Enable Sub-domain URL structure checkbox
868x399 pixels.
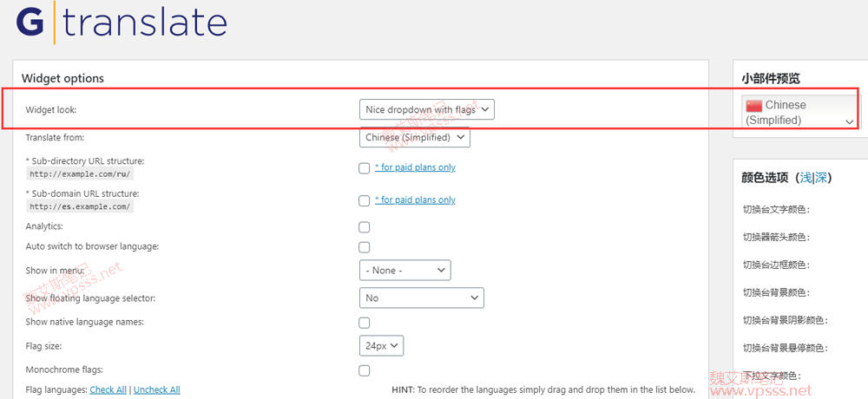point(365,200)
